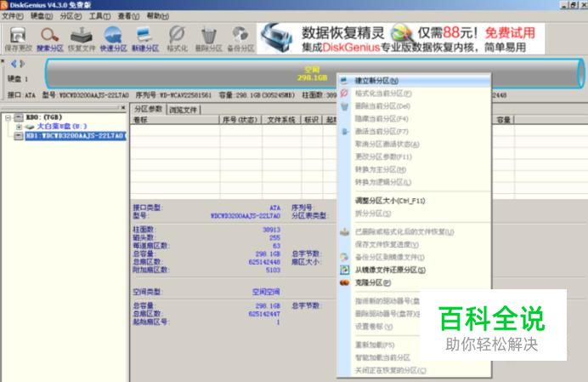This screenshot has height=382, width=588.
Task: Choose 调整分区大小(Ctrl_F11) in context menu
Action: 415,201
